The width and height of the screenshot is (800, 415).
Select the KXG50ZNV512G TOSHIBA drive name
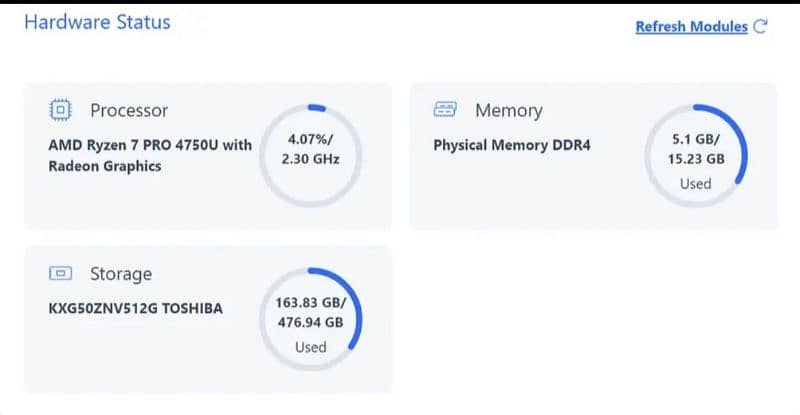click(136, 308)
